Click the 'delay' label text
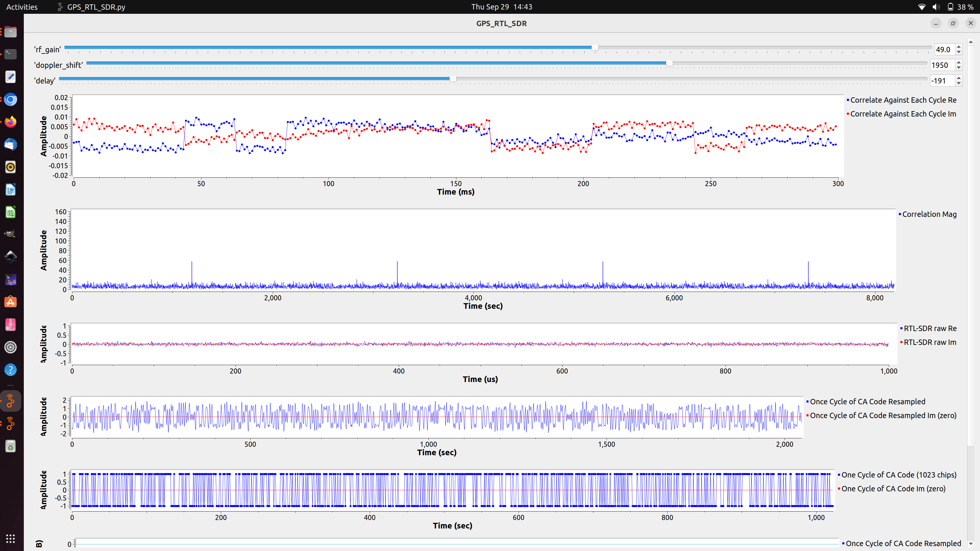The width and height of the screenshot is (980, 551). coord(45,81)
